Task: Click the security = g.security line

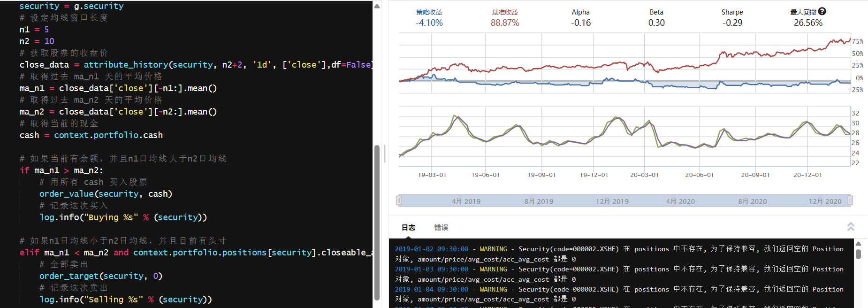Action: click(71, 6)
